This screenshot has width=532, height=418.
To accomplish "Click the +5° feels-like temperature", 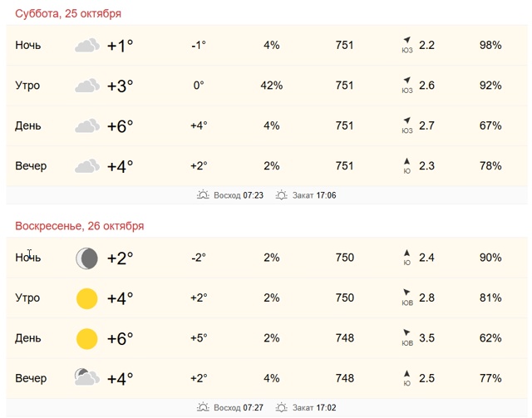I will point(199,338).
